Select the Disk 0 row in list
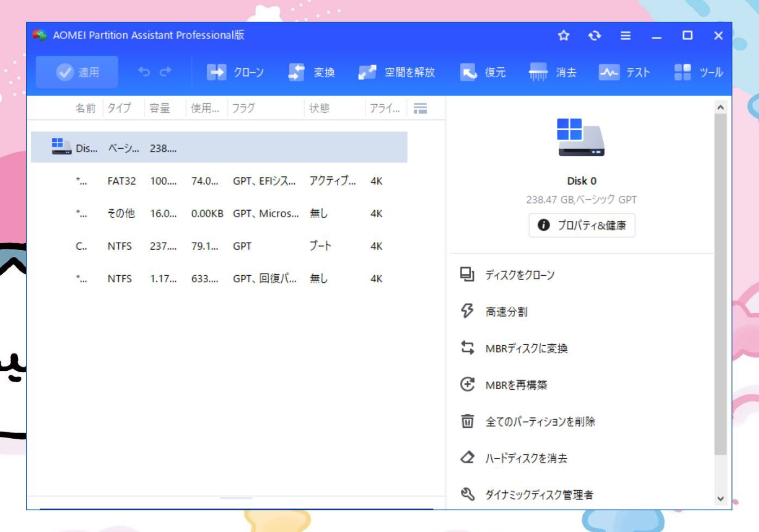This screenshot has height=532, width=759. (x=219, y=147)
